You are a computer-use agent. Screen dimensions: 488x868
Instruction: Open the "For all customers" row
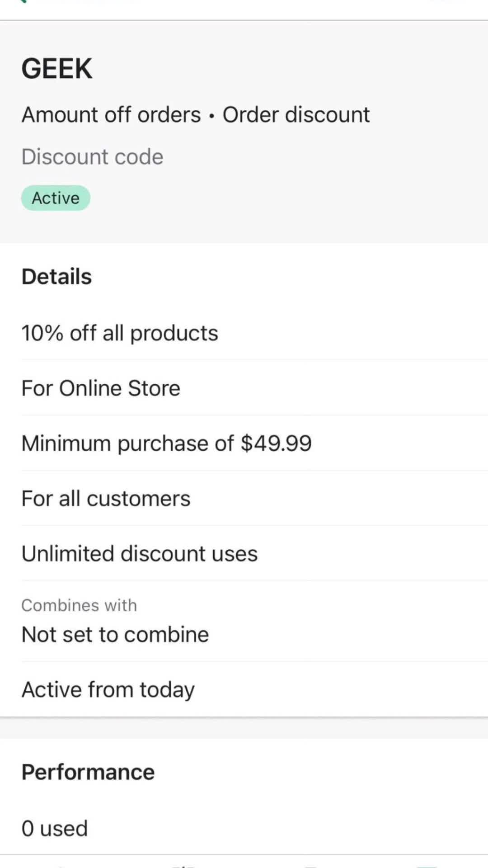click(x=106, y=499)
